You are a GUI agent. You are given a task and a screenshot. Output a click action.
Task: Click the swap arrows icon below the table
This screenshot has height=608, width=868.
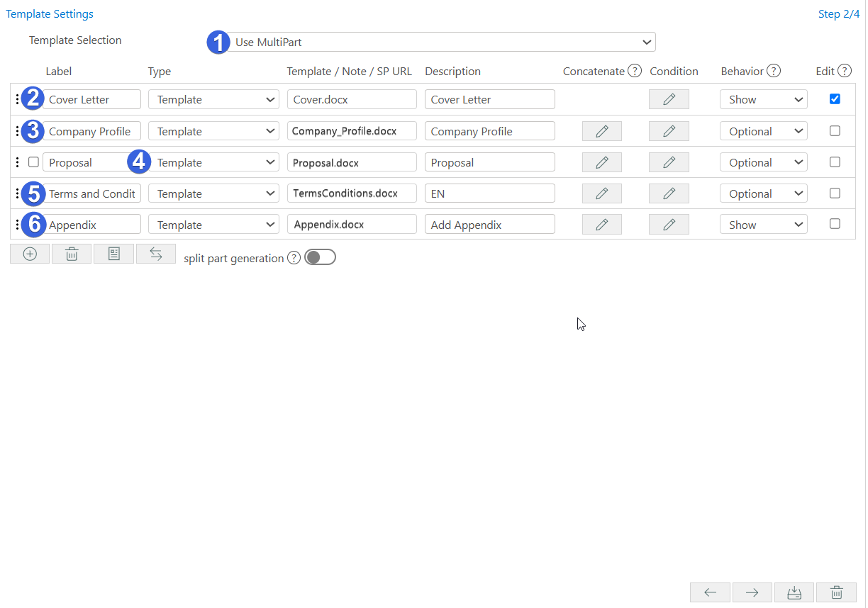point(156,254)
